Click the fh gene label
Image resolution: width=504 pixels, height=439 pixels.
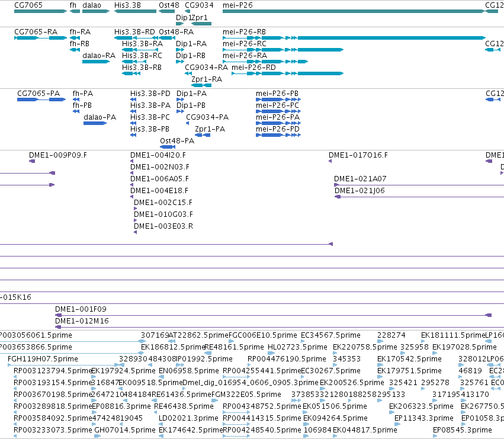point(73,5)
